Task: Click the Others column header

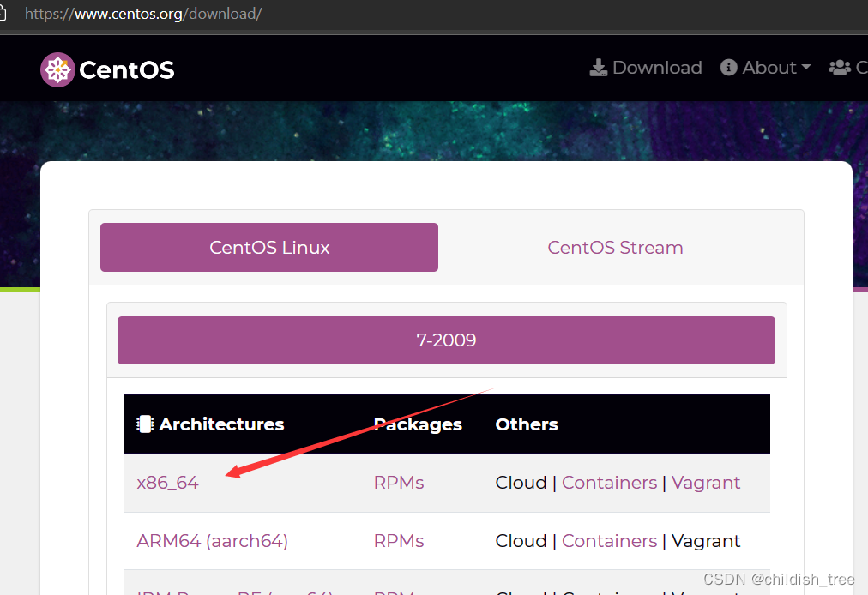Action: pyautogui.click(x=527, y=424)
